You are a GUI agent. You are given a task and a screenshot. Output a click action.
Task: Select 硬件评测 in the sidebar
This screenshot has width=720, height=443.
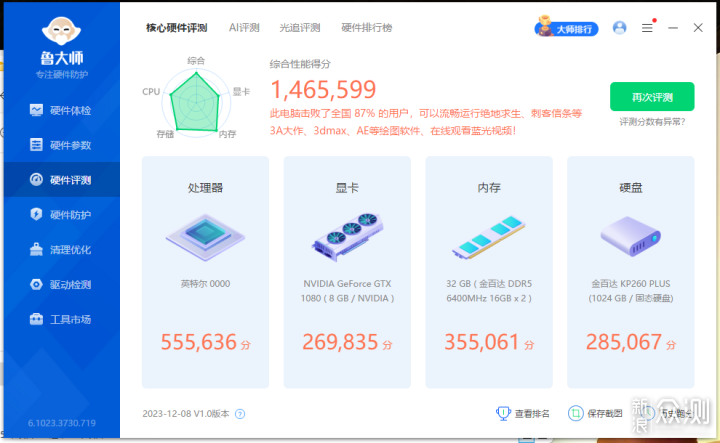(x=62, y=180)
